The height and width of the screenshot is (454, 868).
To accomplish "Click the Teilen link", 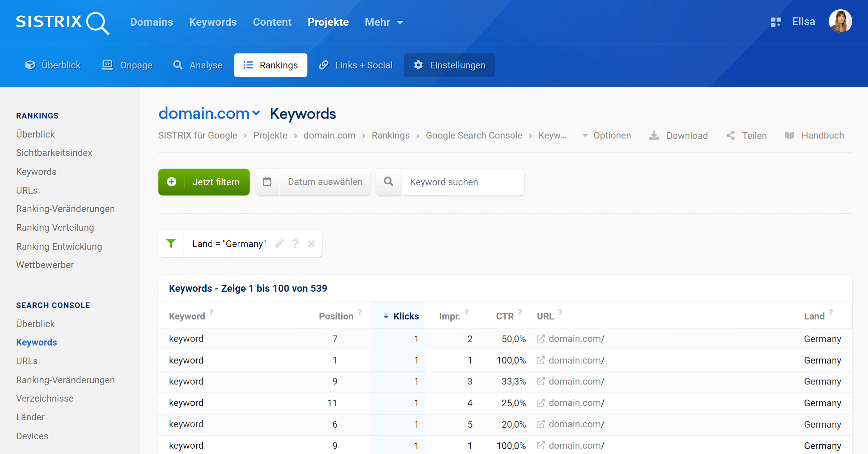I will click(746, 136).
